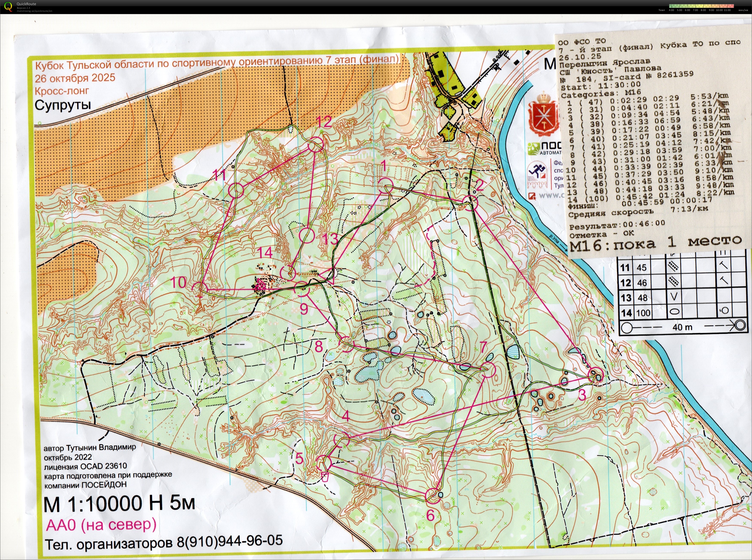The height and width of the screenshot is (560, 752).
Task: Click the 'Темп' pace legend label
Action: click(661, 10)
